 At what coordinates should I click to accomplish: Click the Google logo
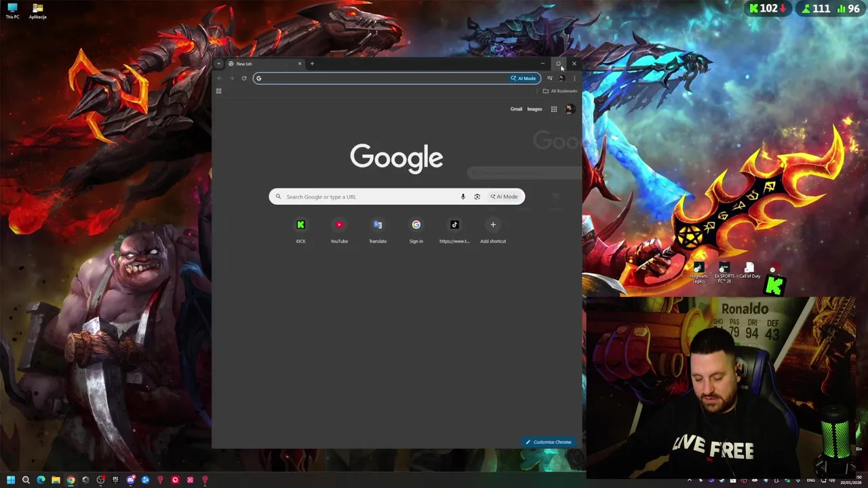(x=397, y=158)
